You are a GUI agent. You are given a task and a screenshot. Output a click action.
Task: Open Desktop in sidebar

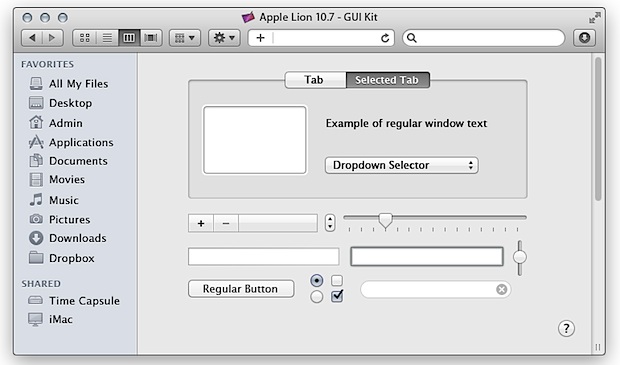click(x=60, y=103)
